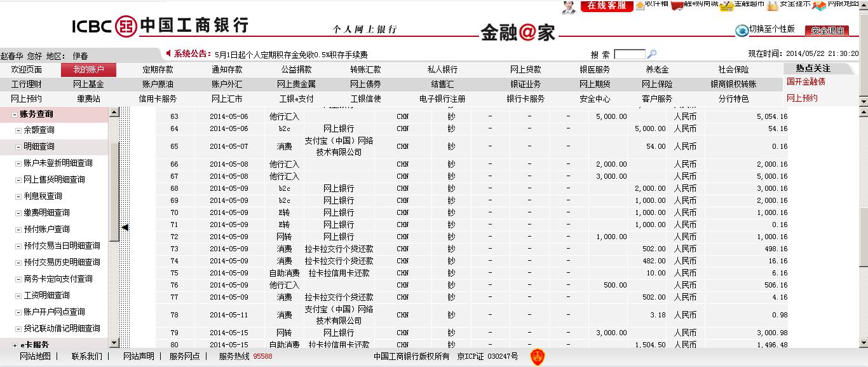Click the sidebar scrollbar thumb
Image resolution: width=868 pixels, height=367 pixels.
pos(114,191)
